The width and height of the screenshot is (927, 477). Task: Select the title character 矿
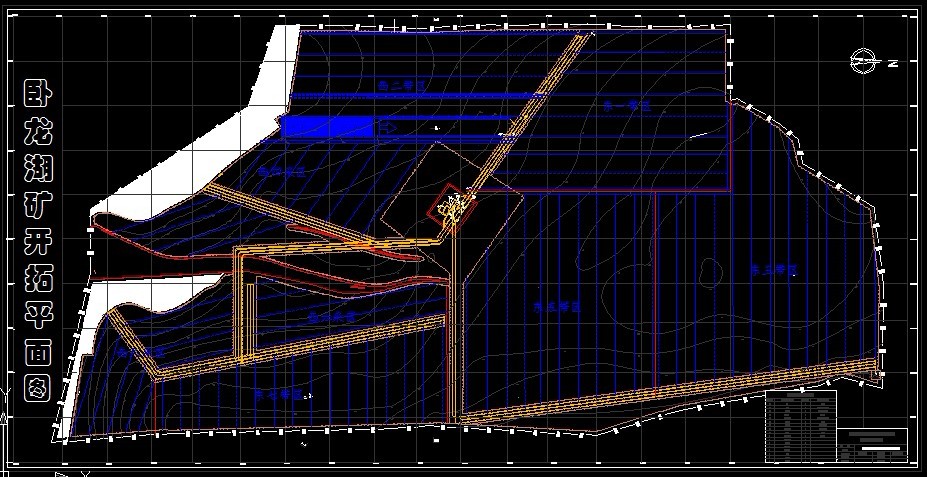[x=38, y=205]
